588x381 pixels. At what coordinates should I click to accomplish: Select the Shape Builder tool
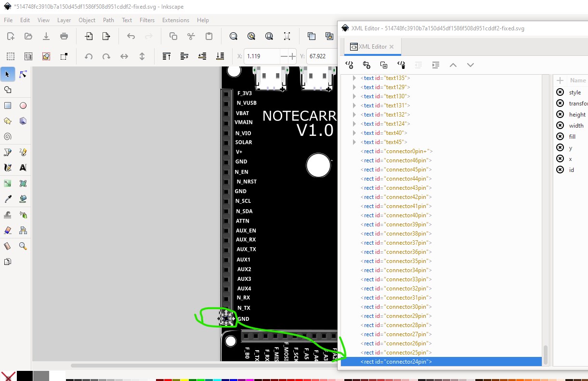pos(7,90)
